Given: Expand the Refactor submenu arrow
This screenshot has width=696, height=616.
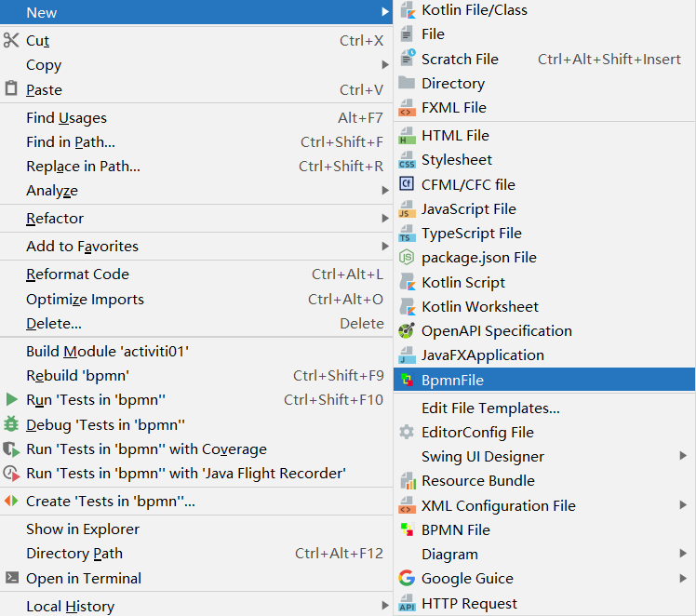Looking at the screenshot, I should tap(385, 219).
